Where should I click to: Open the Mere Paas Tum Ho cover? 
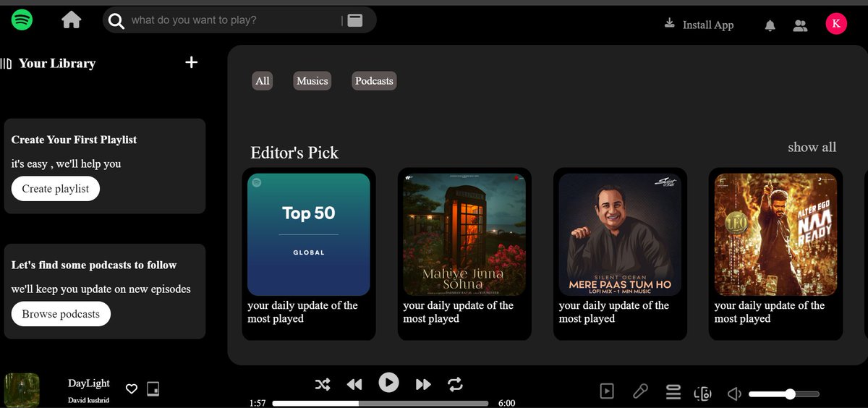click(x=620, y=234)
